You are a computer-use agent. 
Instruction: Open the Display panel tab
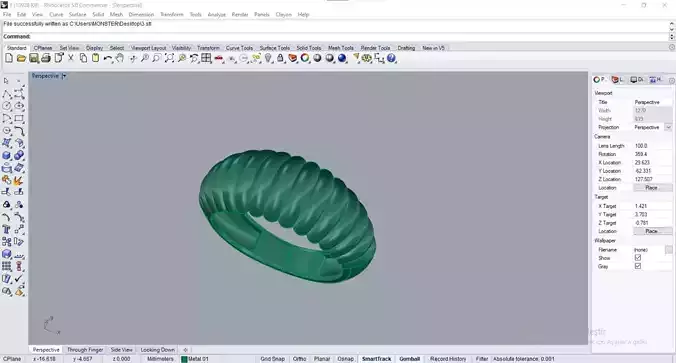637,79
